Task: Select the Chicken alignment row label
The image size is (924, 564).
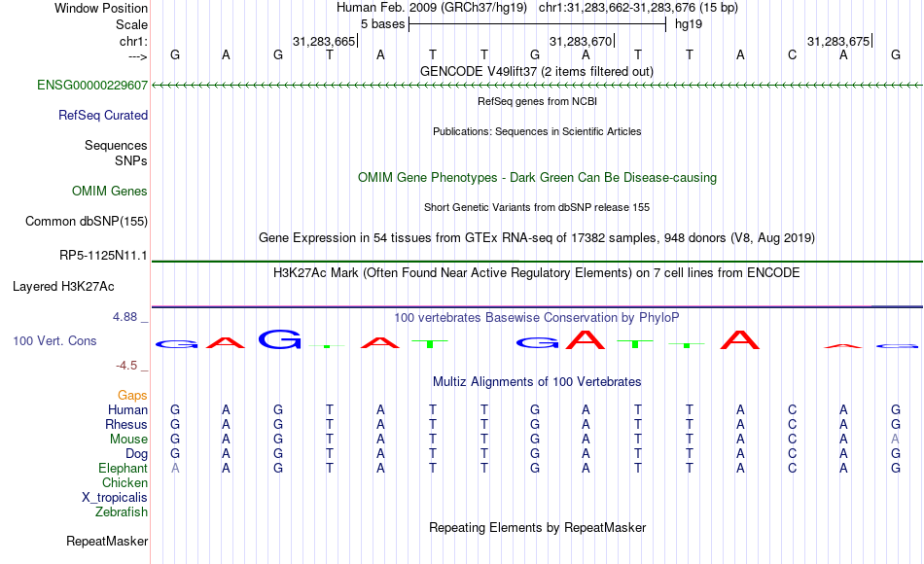Action: coord(124,482)
